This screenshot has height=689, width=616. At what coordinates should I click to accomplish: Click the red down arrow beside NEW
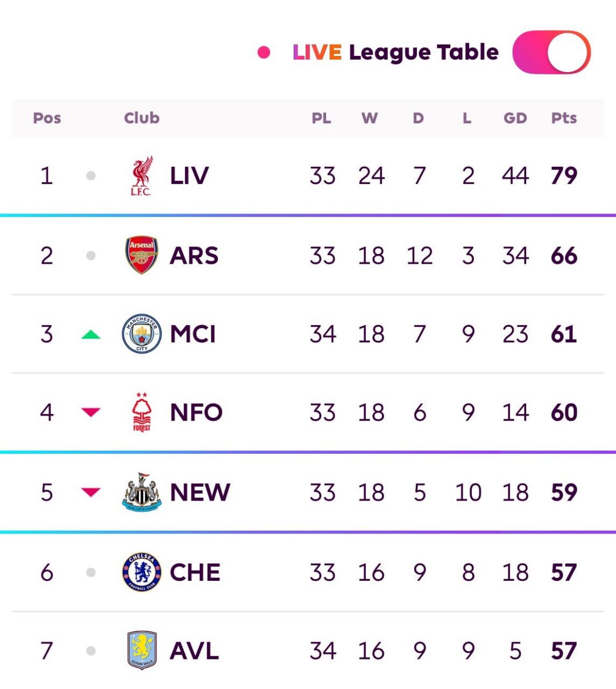click(x=91, y=492)
